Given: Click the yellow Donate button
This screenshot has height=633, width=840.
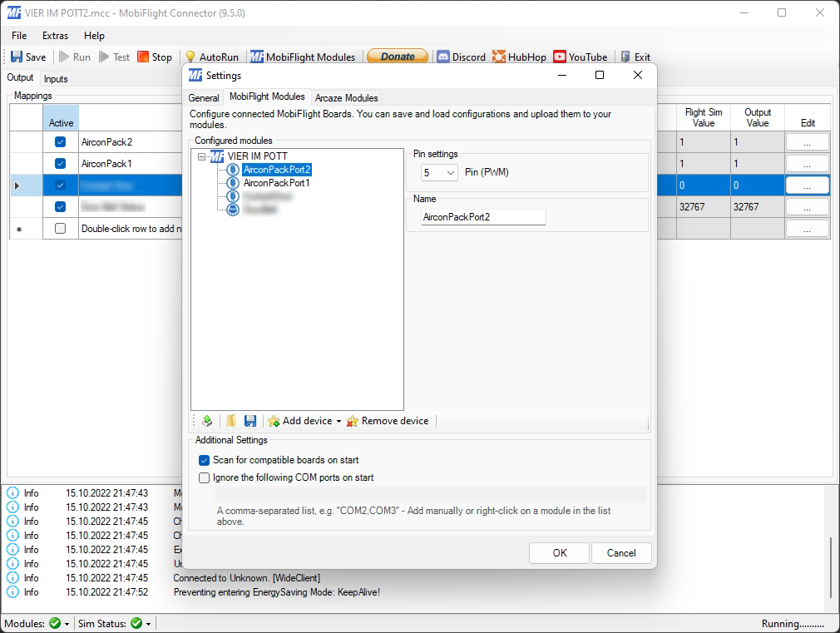Looking at the screenshot, I should [398, 57].
